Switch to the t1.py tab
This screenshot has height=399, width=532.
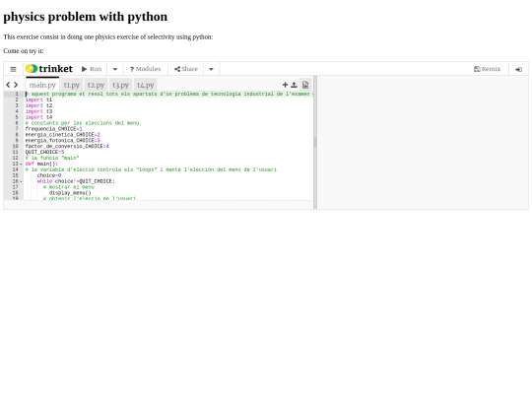pos(71,85)
